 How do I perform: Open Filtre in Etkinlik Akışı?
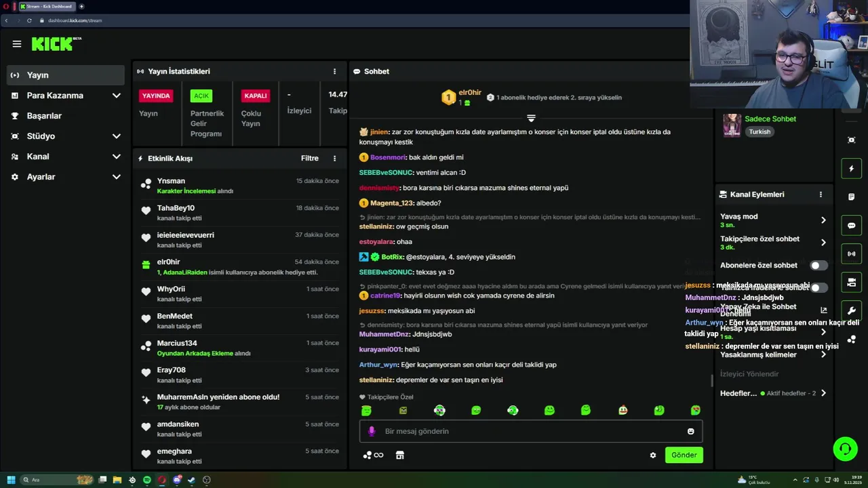310,158
